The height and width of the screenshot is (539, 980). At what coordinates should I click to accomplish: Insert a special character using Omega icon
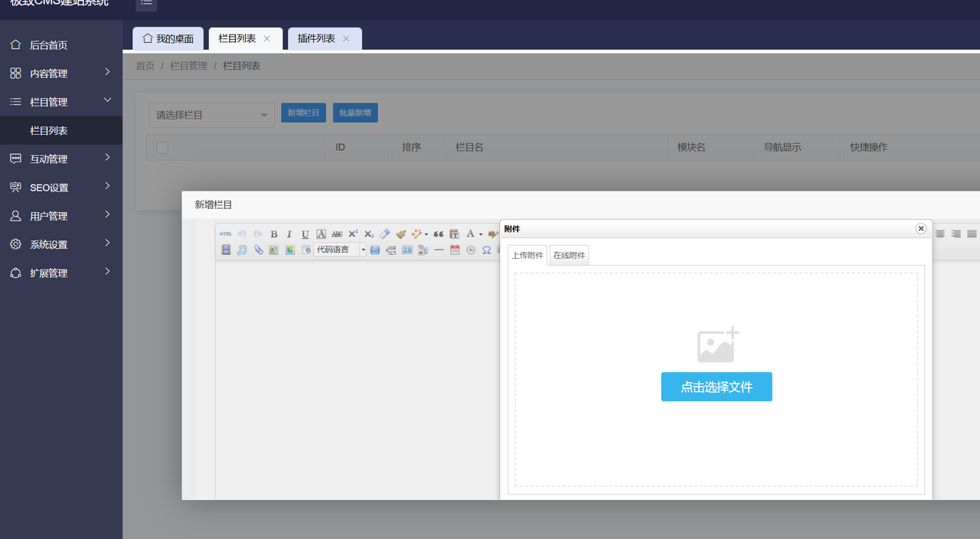point(486,250)
